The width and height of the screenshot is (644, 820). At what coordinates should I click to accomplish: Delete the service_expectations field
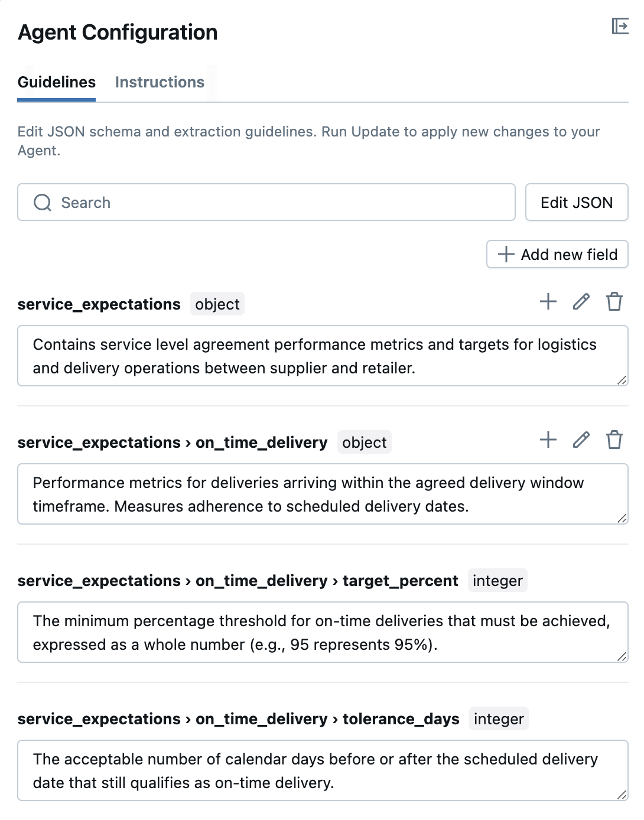[x=614, y=302]
